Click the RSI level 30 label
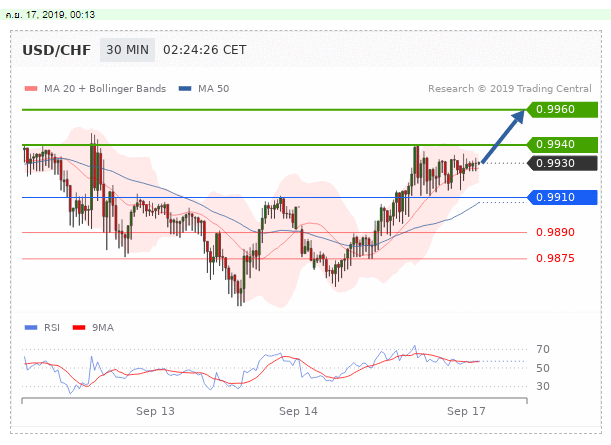This screenshot has height=445, width=611. [543, 386]
